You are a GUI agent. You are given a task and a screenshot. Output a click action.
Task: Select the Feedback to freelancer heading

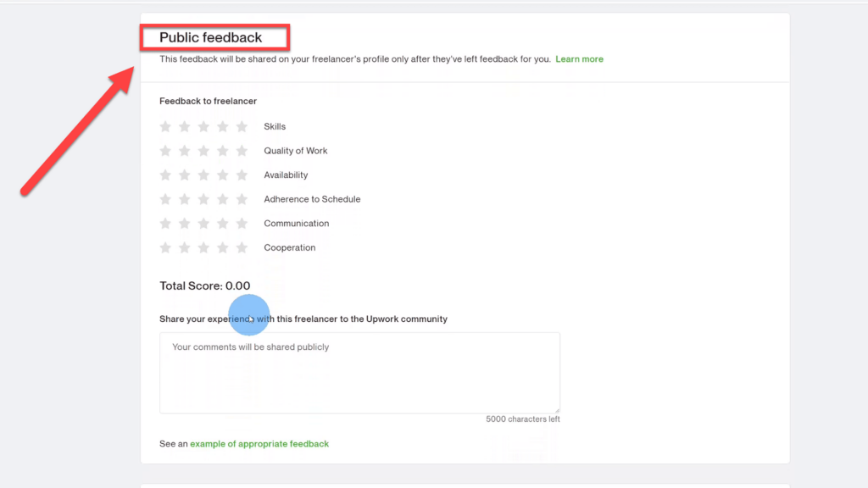click(209, 102)
